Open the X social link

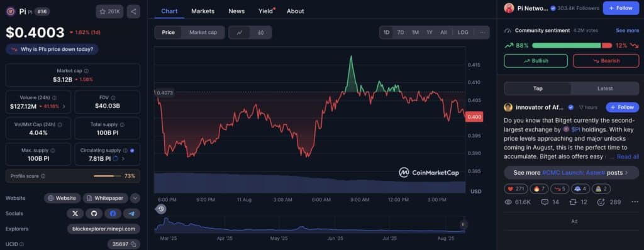coord(75,214)
